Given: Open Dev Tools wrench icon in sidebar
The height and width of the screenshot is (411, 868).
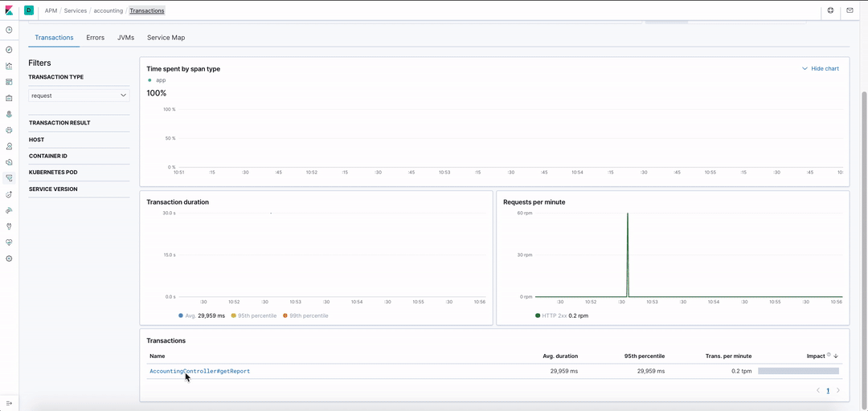Looking at the screenshot, I should [x=9, y=226].
